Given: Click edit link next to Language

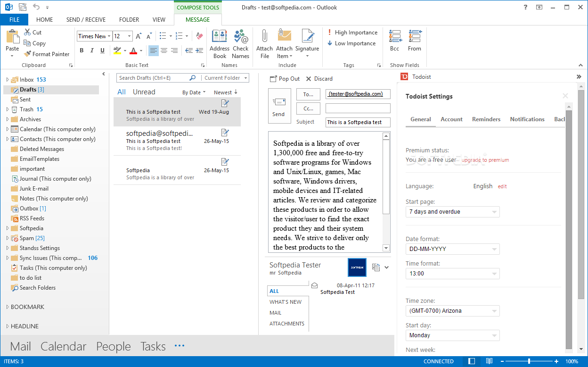Looking at the screenshot, I should click(502, 186).
